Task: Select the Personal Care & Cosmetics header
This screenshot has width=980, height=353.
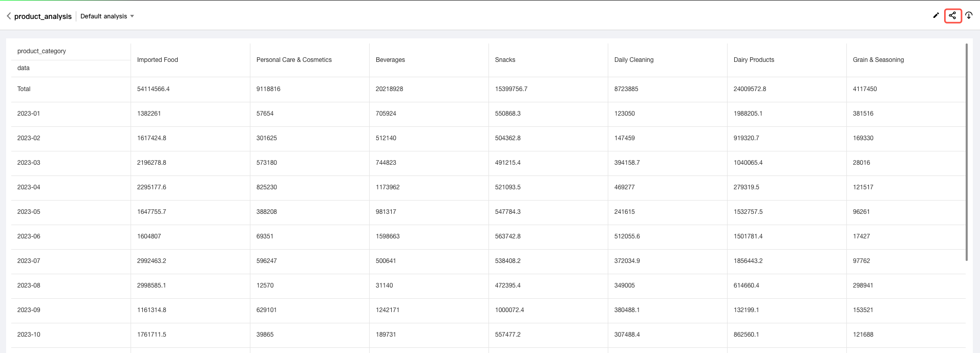Action: (294, 60)
